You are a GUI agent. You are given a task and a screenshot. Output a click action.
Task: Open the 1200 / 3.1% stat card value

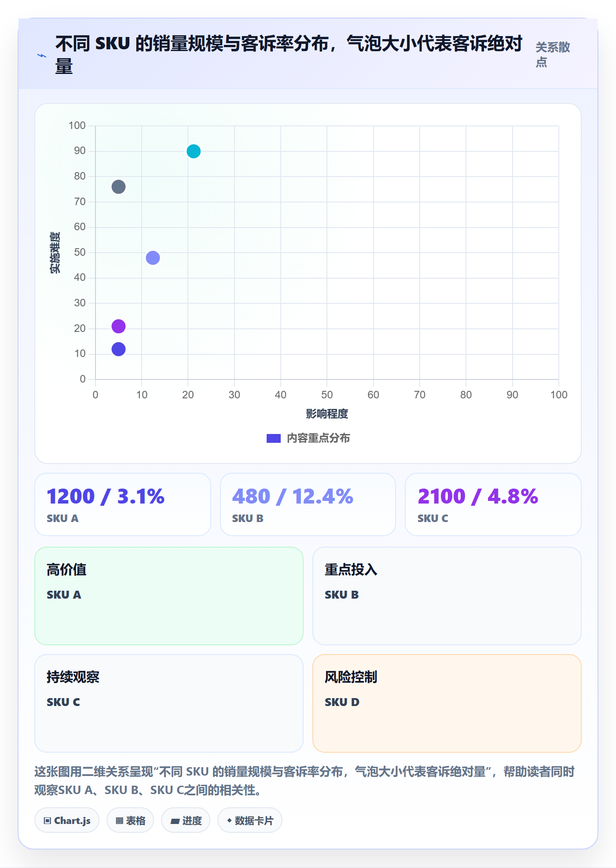(106, 496)
